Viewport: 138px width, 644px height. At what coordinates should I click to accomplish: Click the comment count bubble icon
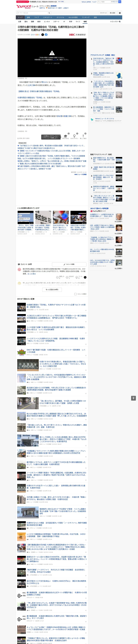tap(32, 35)
